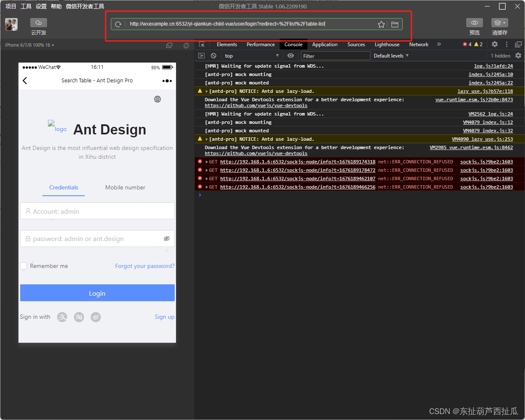The image size is (525, 420).
Task: Select the Mobile number login tab
Action: (125, 187)
